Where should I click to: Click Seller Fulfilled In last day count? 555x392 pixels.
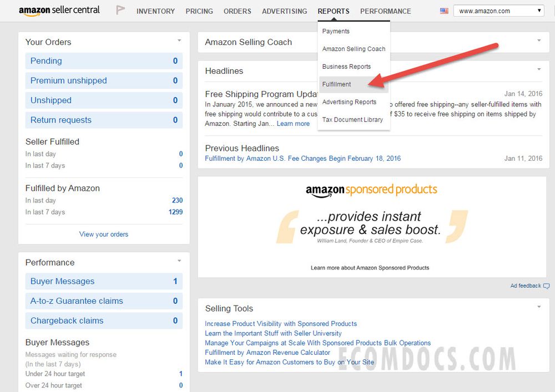181,154
